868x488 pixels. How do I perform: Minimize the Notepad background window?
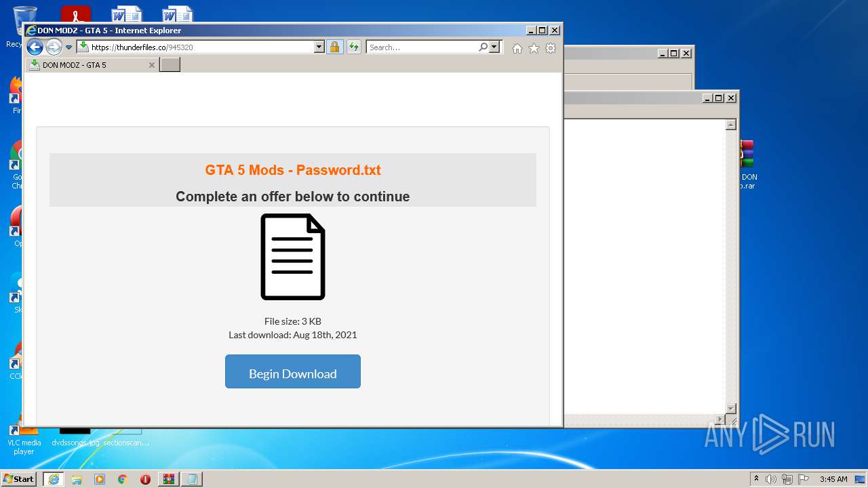pos(707,98)
